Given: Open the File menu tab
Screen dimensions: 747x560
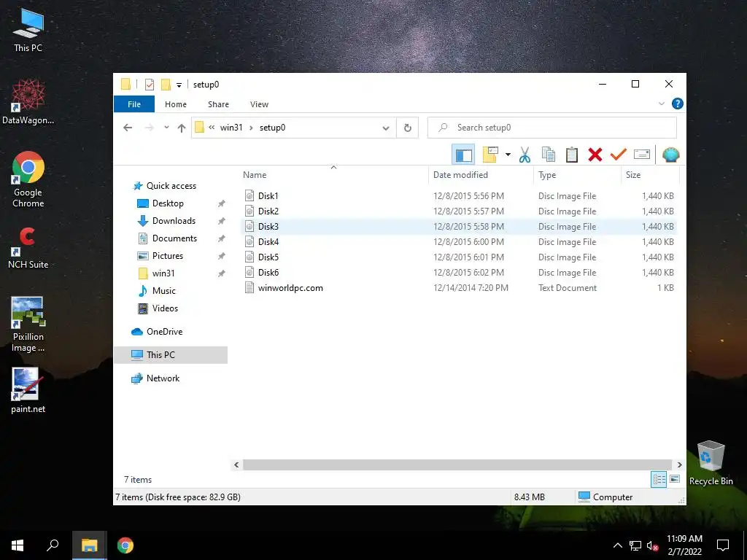Looking at the screenshot, I should pyautogui.click(x=134, y=104).
